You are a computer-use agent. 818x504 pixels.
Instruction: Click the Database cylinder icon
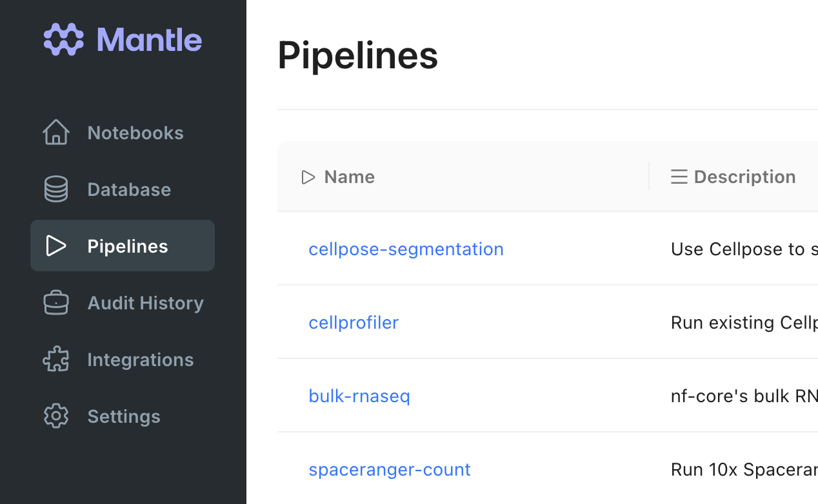click(x=56, y=189)
